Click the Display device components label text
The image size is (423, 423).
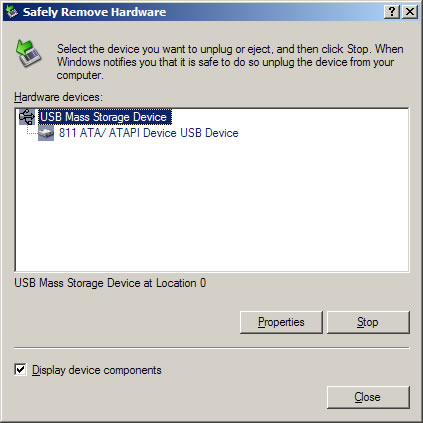pos(97,370)
